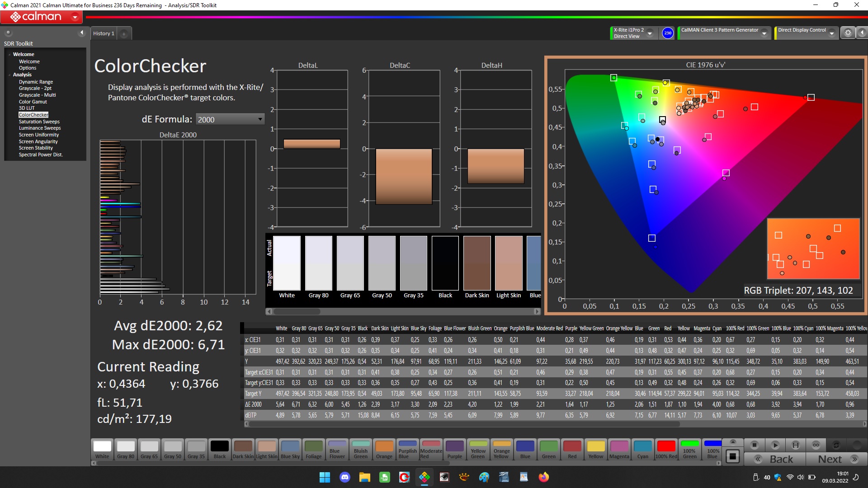The height and width of the screenshot is (488, 868).
Task: Click the stop measurement button
Action: 754,445
